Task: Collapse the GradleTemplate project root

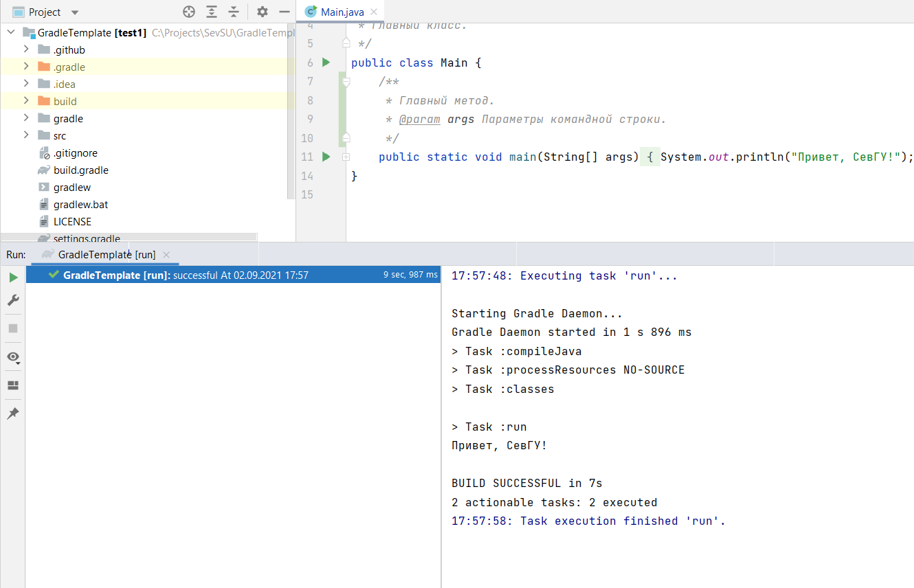Action: (11, 32)
